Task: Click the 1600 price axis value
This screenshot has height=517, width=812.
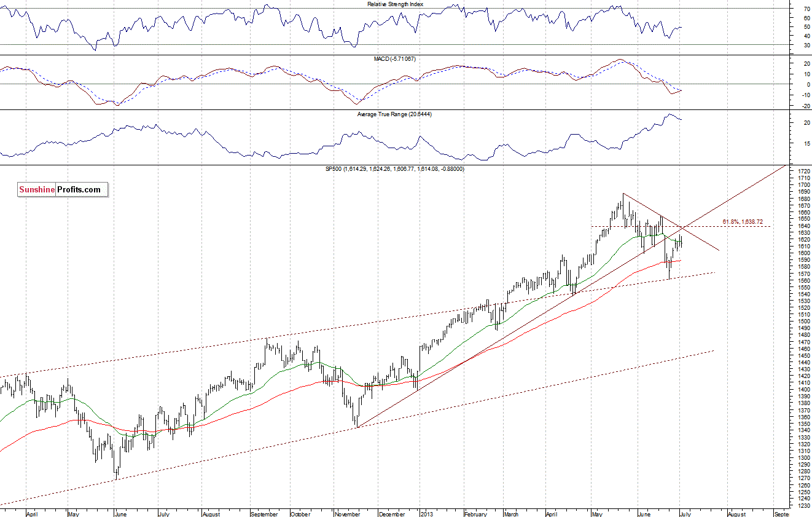Action: pos(803,253)
